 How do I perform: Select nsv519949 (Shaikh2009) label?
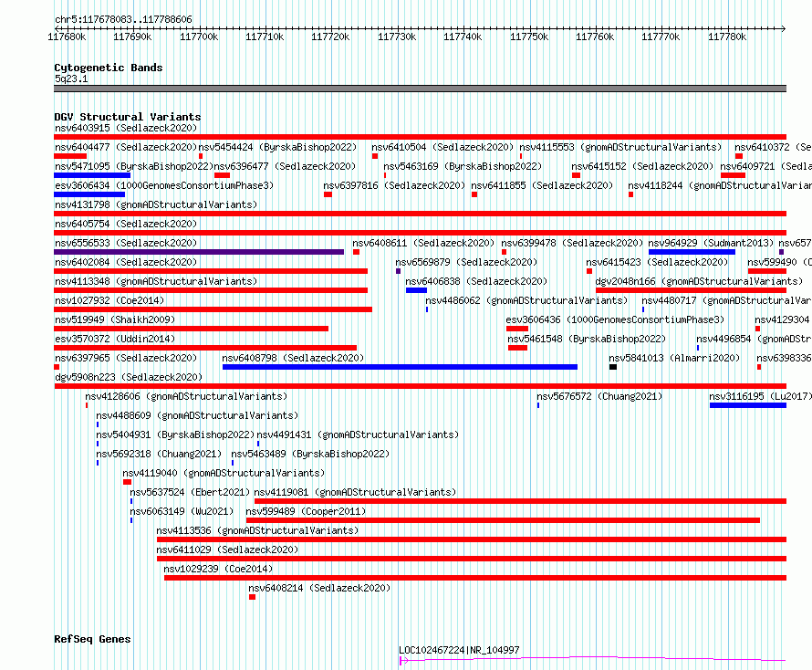click(x=115, y=319)
